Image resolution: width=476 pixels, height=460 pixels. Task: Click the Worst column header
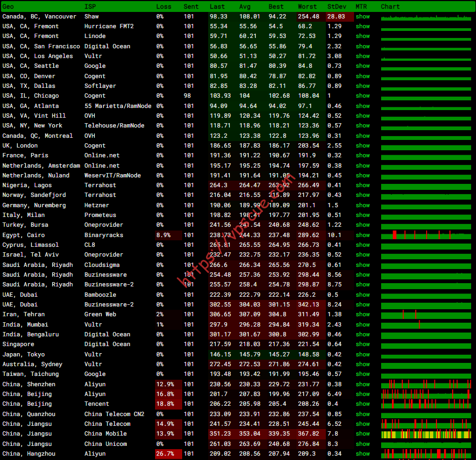click(x=307, y=7)
